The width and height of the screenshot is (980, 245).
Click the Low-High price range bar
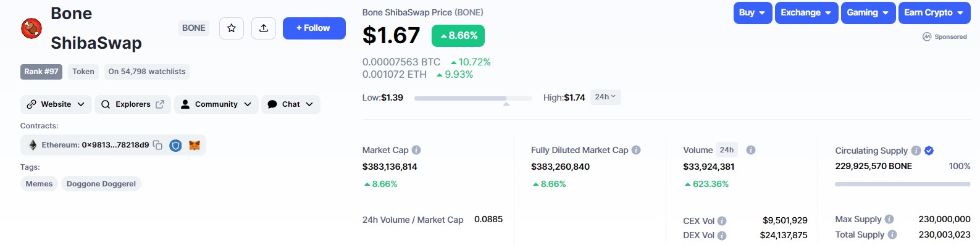473,98
